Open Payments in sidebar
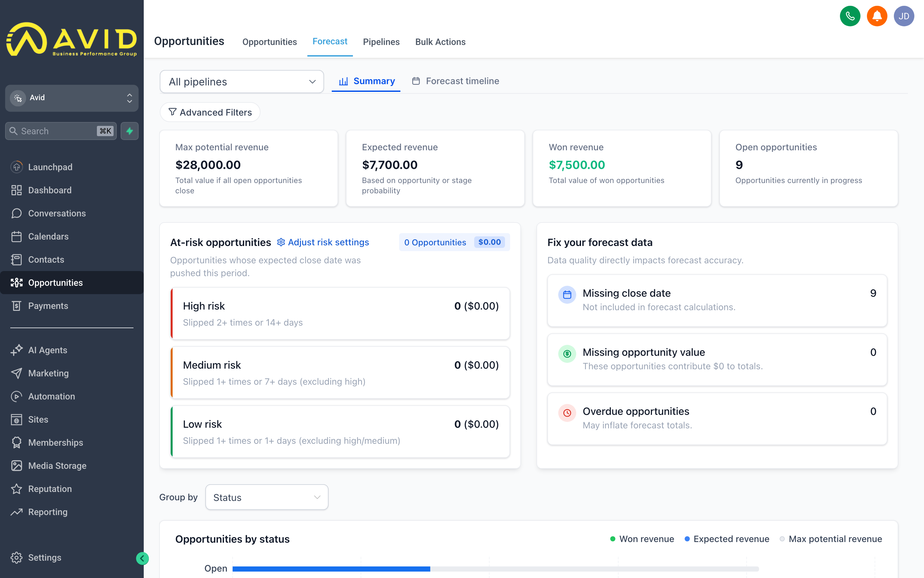The width and height of the screenshot is (924, 578). pyautogui.click(x=72, y=306)
